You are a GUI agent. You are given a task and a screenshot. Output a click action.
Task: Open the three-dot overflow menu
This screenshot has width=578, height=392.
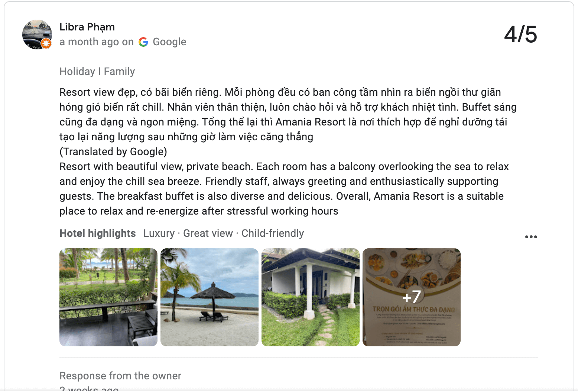[x=531, y=236]
